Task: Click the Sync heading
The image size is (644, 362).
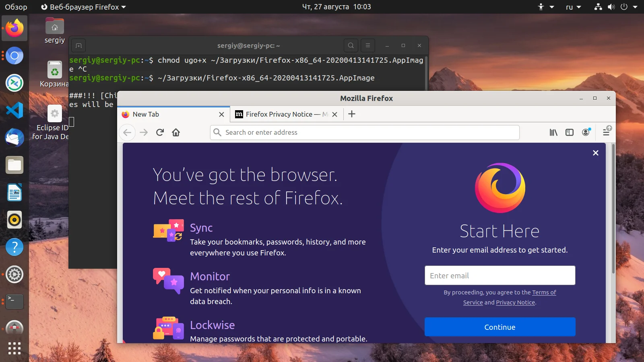Action: point(201,228)
